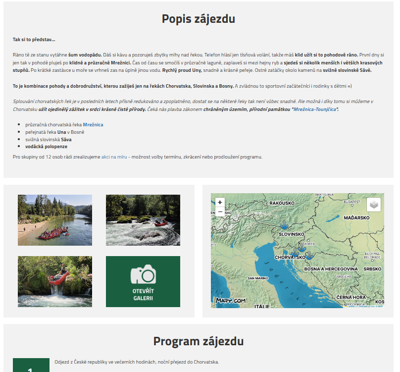
Task: Click the Srbsko label on the map
Action: point(372,269)
